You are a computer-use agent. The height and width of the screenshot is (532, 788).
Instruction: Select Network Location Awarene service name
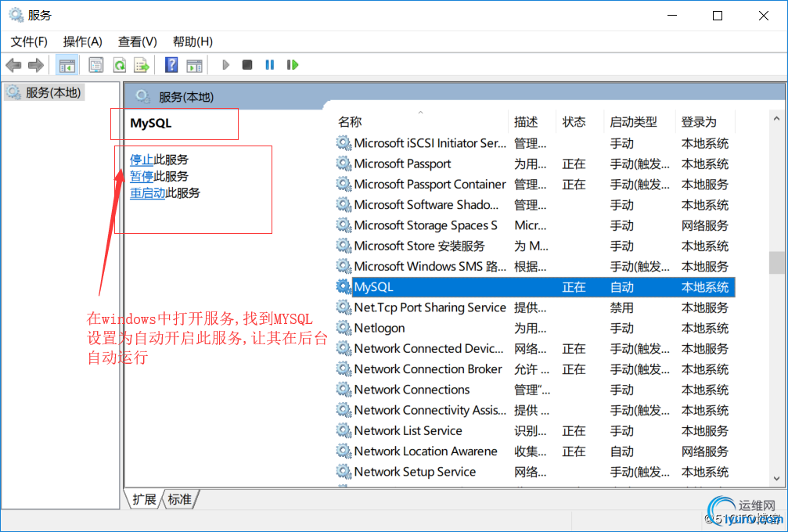(x=426, y=451)
